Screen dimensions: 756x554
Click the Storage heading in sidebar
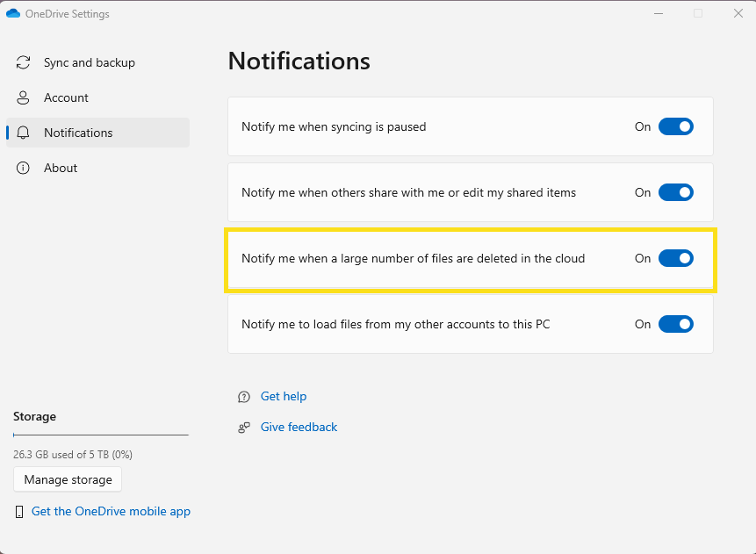35,416
